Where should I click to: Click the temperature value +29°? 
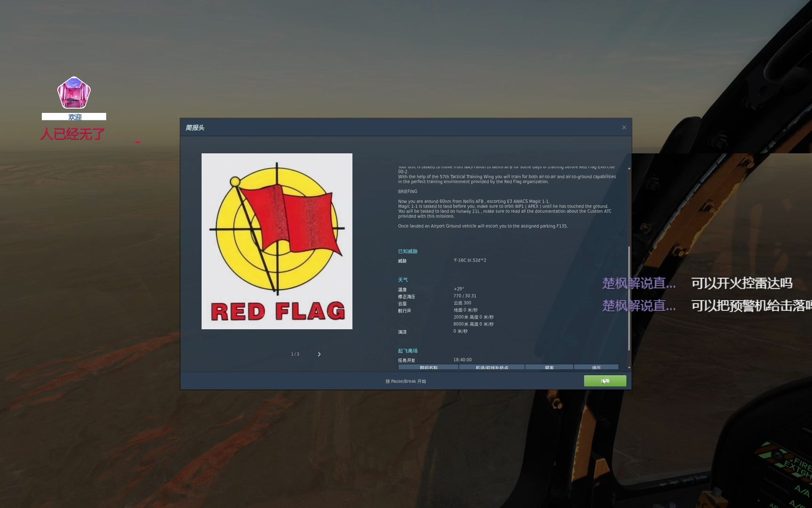coord(459,289)
